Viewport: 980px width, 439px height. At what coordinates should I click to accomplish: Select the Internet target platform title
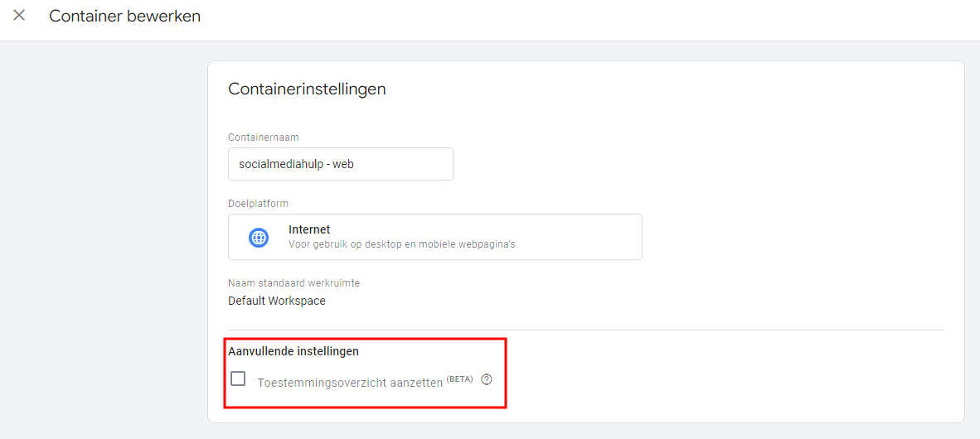[309, 229]
